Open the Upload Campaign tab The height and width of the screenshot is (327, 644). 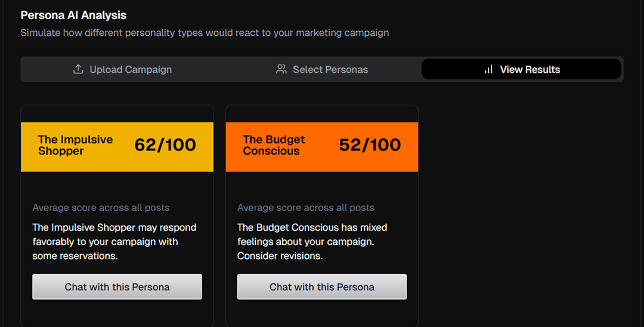[122, 69]
